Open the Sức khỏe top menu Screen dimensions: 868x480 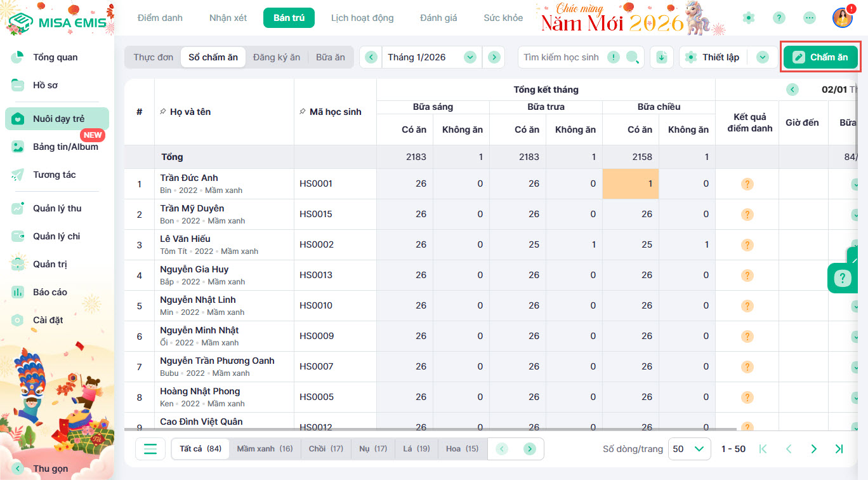tap(503, 18)
